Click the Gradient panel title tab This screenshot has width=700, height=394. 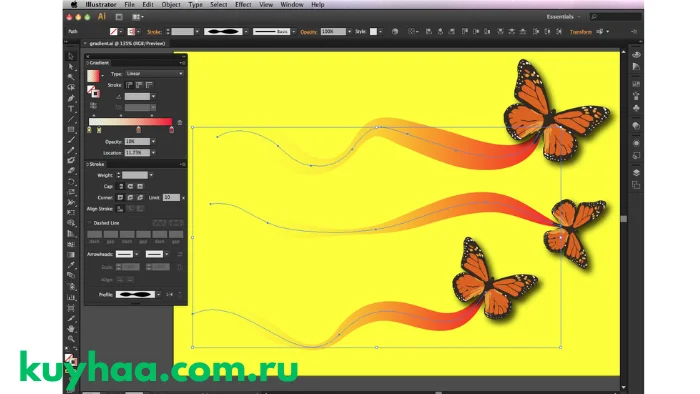tap(98, 63)
